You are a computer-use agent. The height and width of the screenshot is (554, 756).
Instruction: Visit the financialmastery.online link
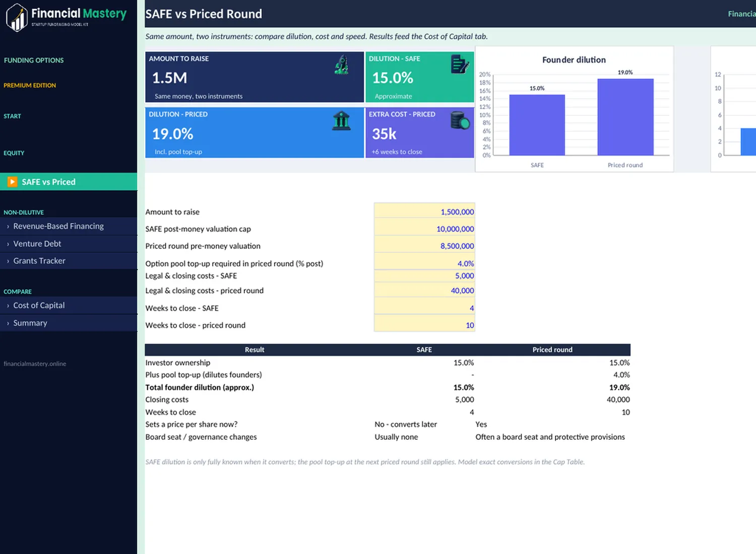(x=35, y=364)
